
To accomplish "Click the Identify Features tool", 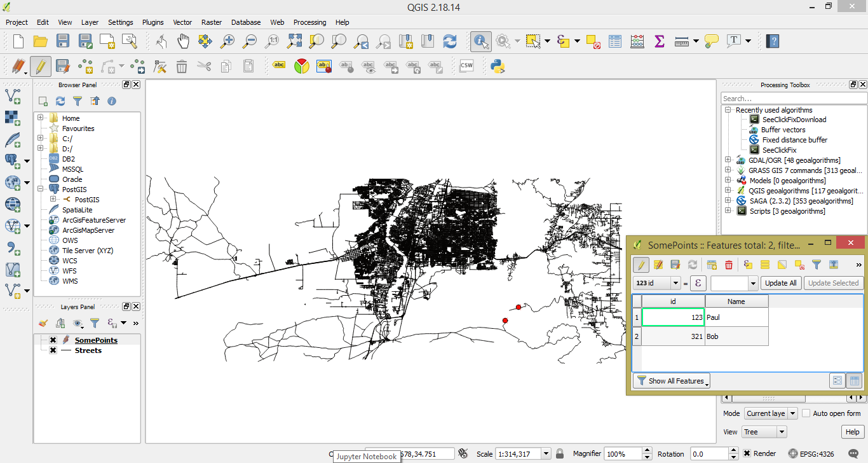I will (480, 41).
